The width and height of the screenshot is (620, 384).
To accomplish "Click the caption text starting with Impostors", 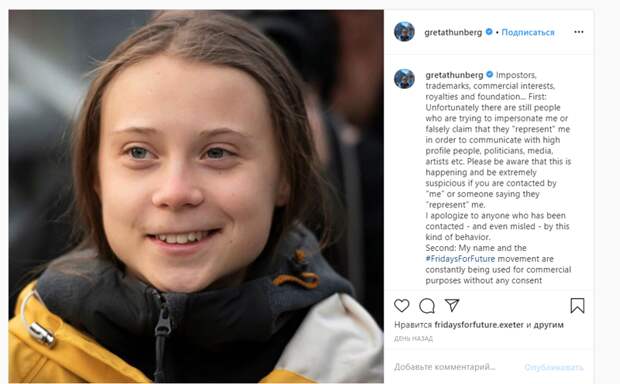I will pyautogui.click(x=498, y=178).
